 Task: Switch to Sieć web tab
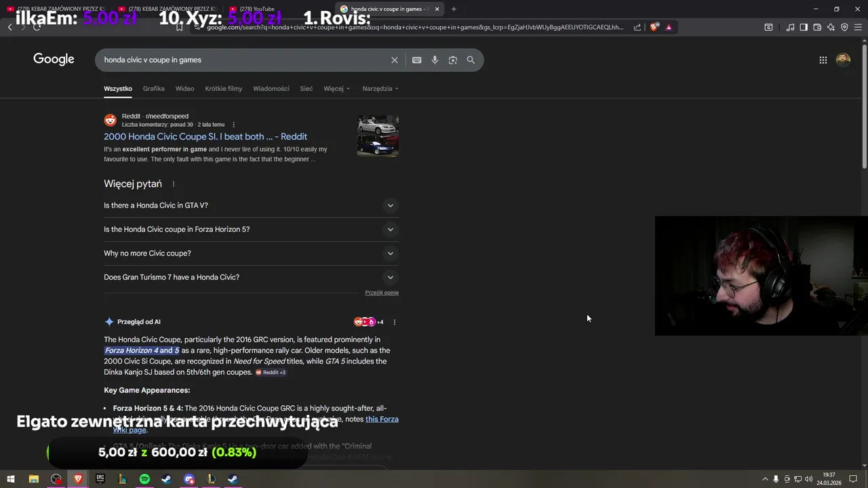point(307,89)
